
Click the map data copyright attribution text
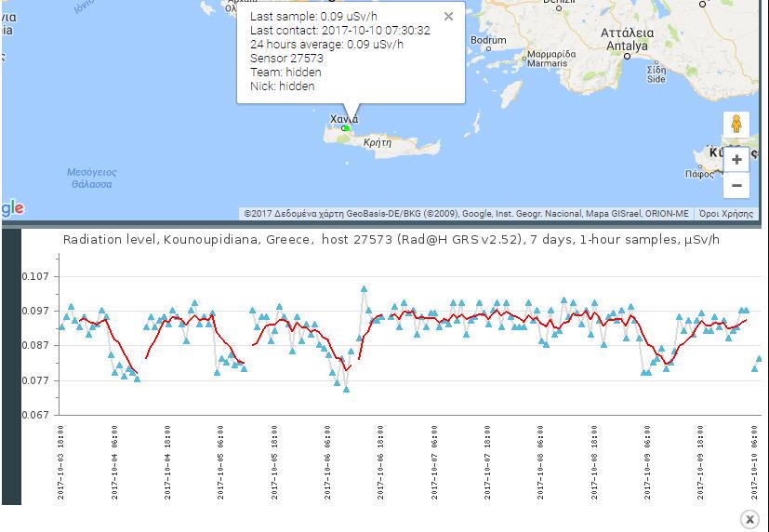tap(466, 214)
